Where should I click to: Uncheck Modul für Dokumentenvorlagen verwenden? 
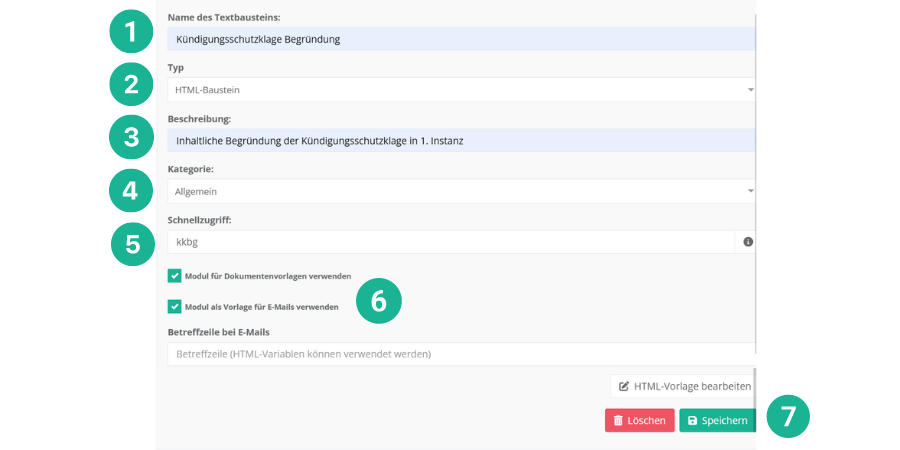(175, 276)
